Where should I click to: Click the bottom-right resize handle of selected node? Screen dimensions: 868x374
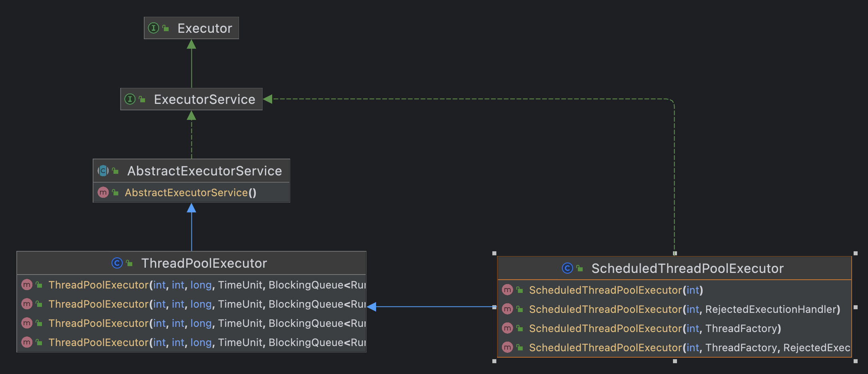(x=856, y=361)
